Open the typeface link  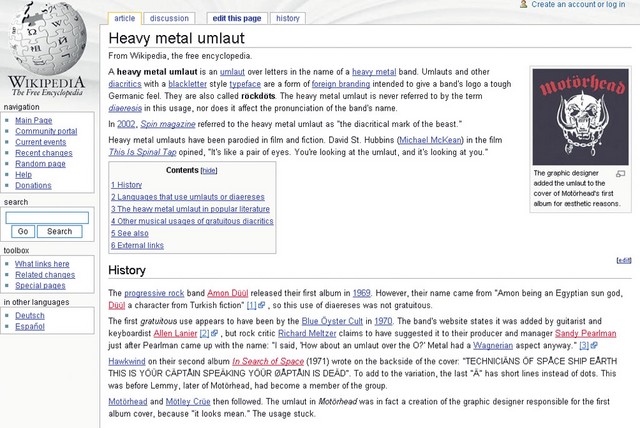click(245, 84)
